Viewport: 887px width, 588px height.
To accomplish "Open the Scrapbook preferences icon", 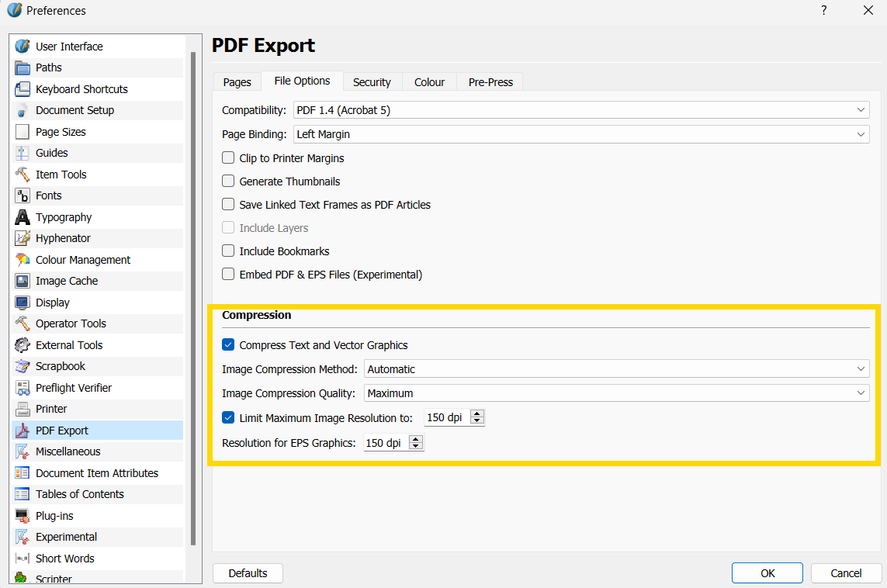I will point(23,366).
